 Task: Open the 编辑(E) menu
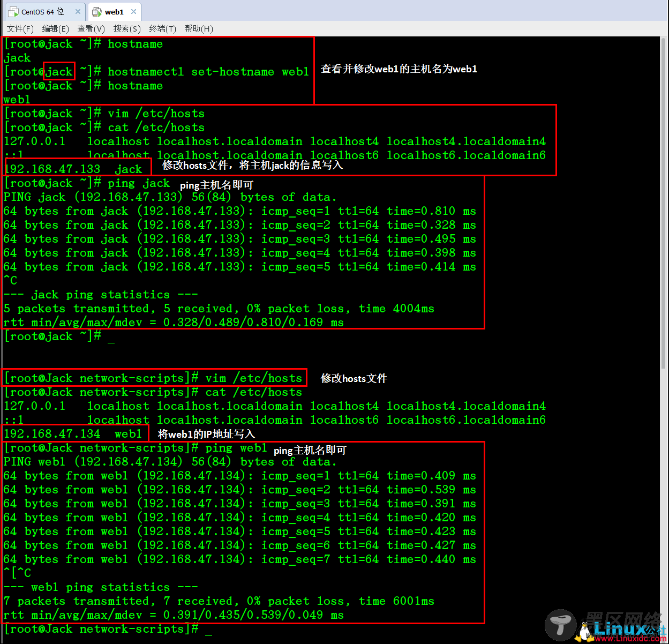click(x=56, y=28)
